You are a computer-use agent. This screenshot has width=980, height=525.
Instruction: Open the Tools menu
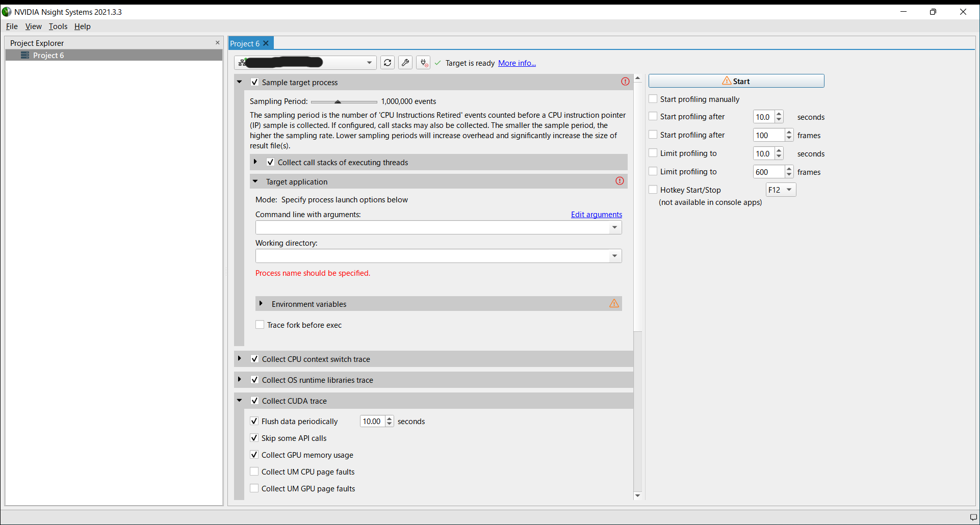pyautogui.click(x=58, y=27)
